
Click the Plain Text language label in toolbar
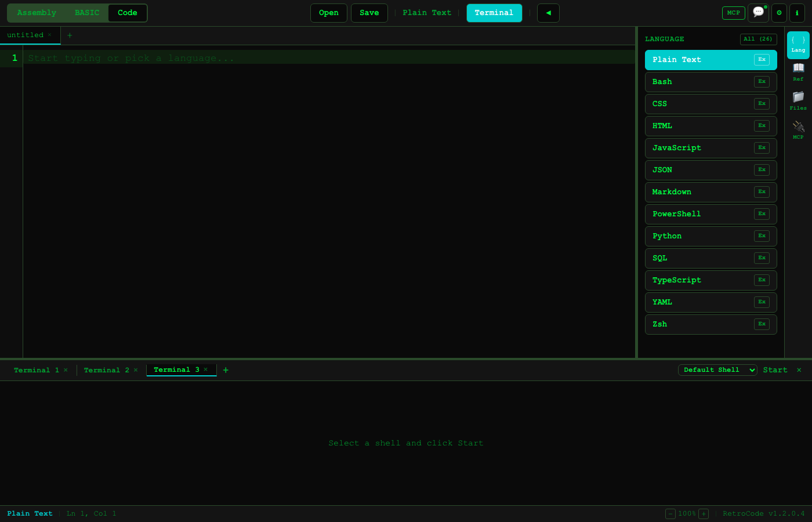pos(427,12)
